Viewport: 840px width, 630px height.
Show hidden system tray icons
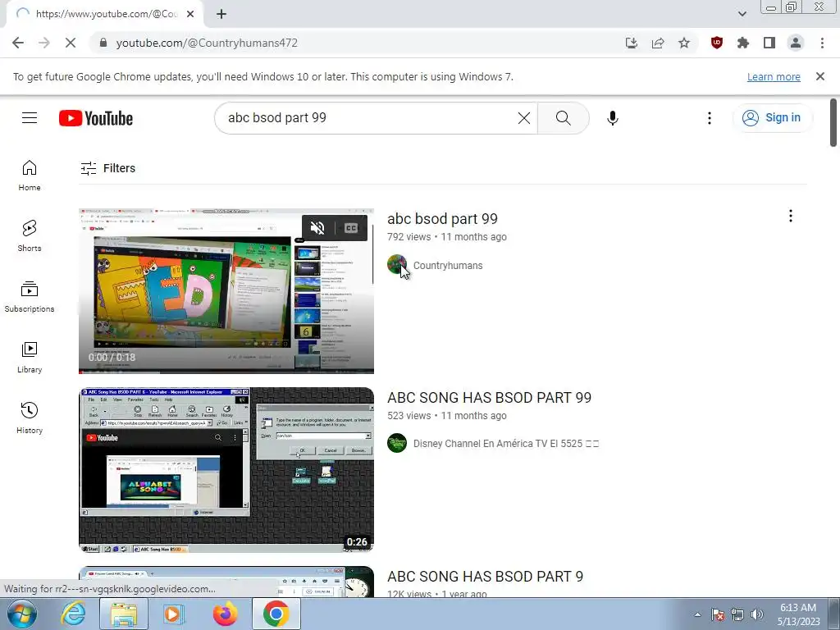coord(697,614)
